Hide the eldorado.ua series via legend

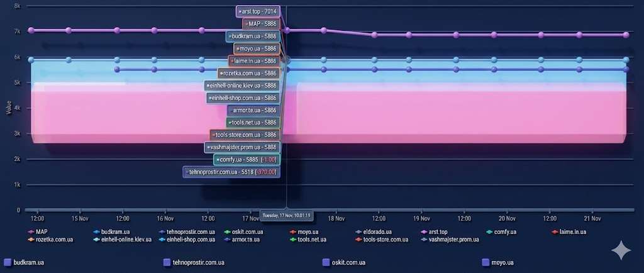[374, 232]
